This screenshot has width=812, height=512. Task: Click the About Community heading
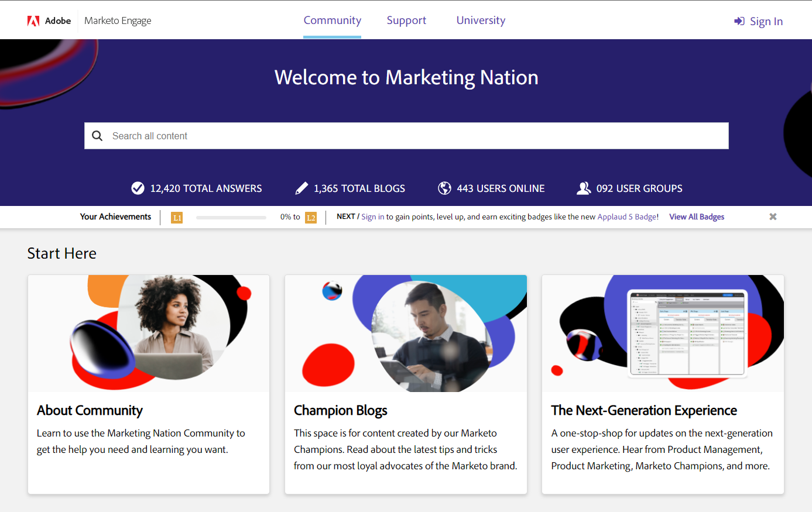(90, 410)
